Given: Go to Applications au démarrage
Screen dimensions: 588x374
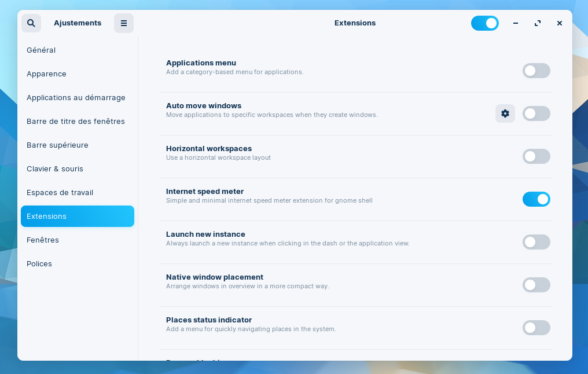Looking at the screenshot, I should click(x=76, y=98).
